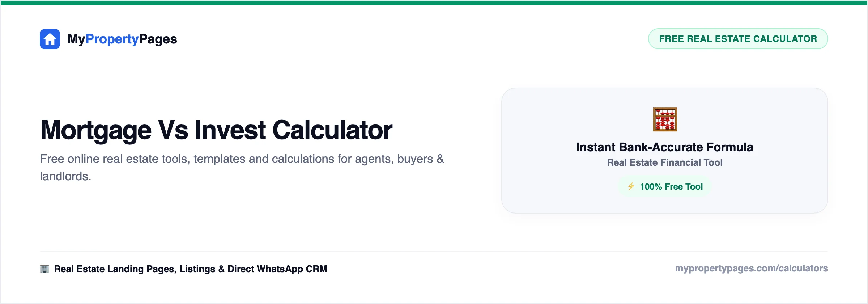This screenshot has width=868, height=304.
Task: Open the MyPropertyPages brand name link
Action: pos(122,39)
